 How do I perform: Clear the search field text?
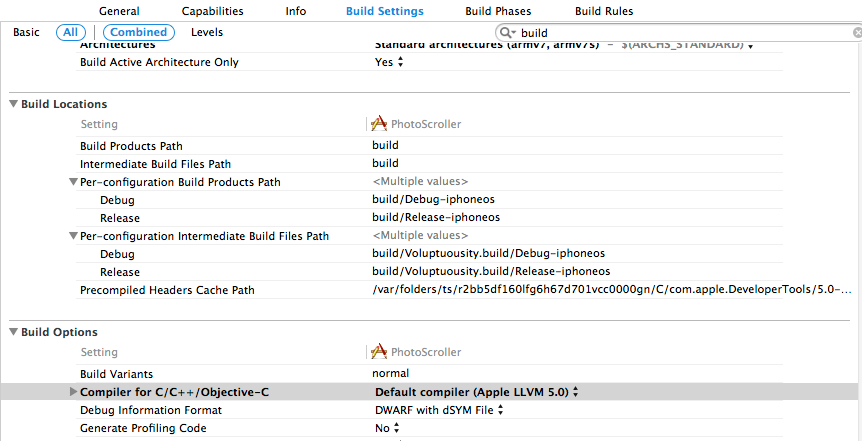tap(857, 33)
